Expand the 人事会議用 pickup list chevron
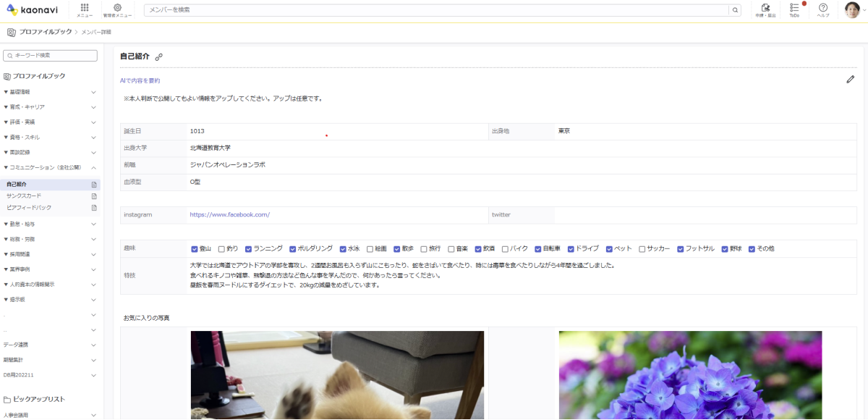This screenshot has width=868, height=420. [x=93, y=416]
